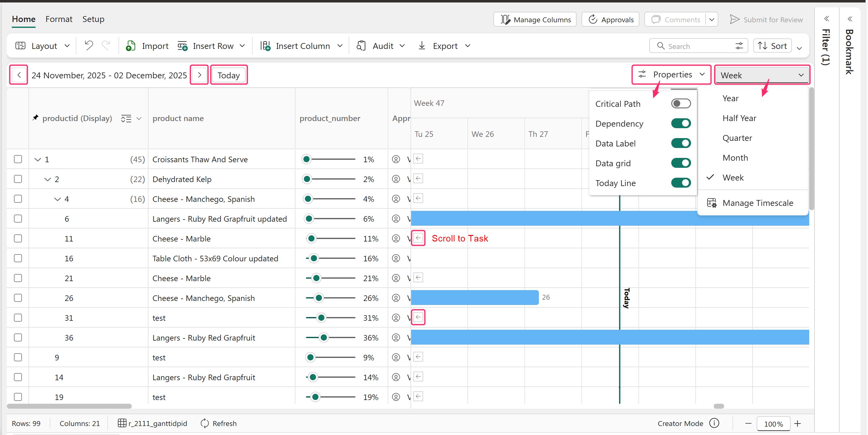
Task: Click Scroll to Task arrow for Cheese - Marble row 11
Action: (418, 238)
